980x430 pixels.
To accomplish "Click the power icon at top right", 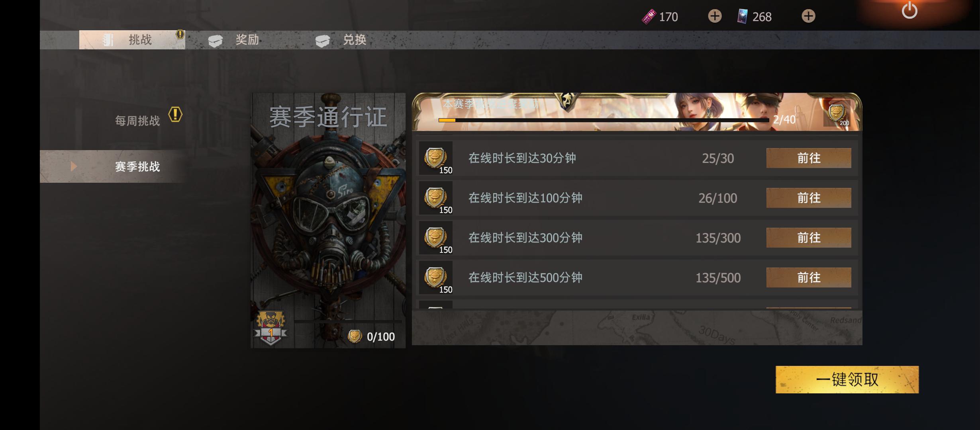I will (x=909, y=11).
